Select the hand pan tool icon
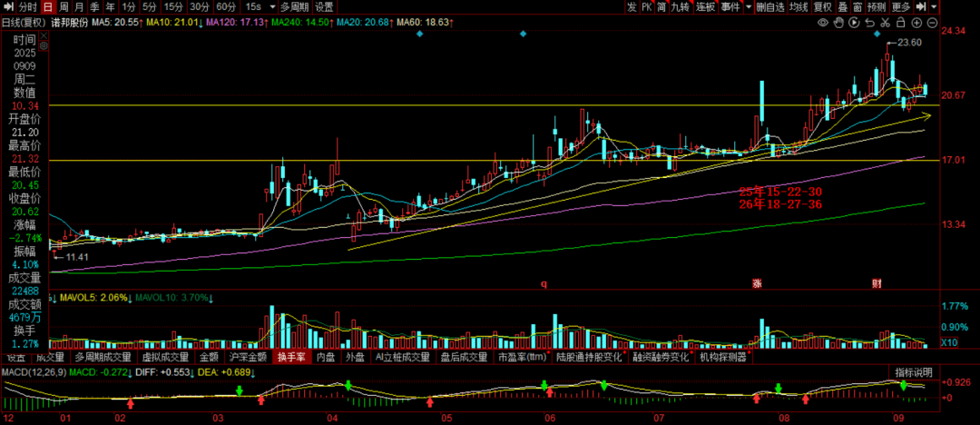 [839, 22]
